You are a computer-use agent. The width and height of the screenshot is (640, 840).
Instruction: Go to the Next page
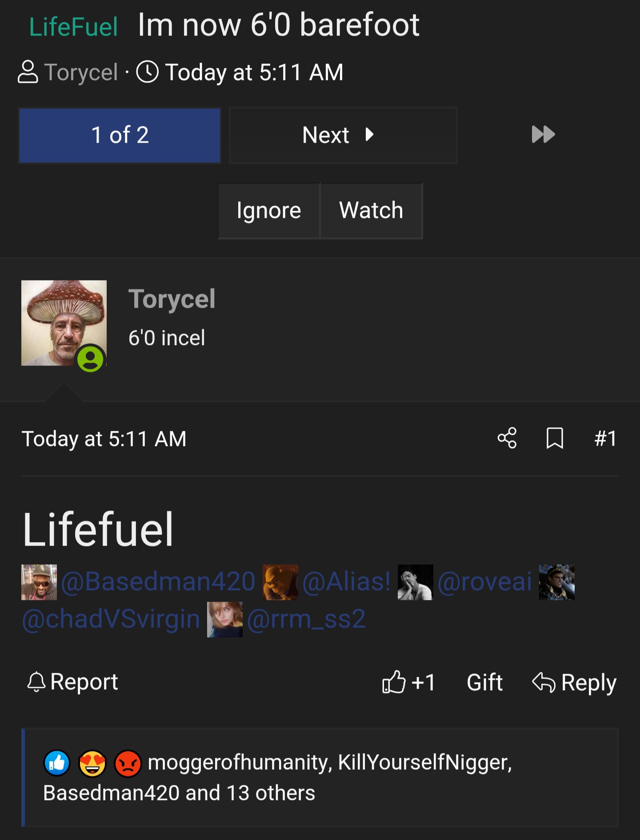click(343, 135)
